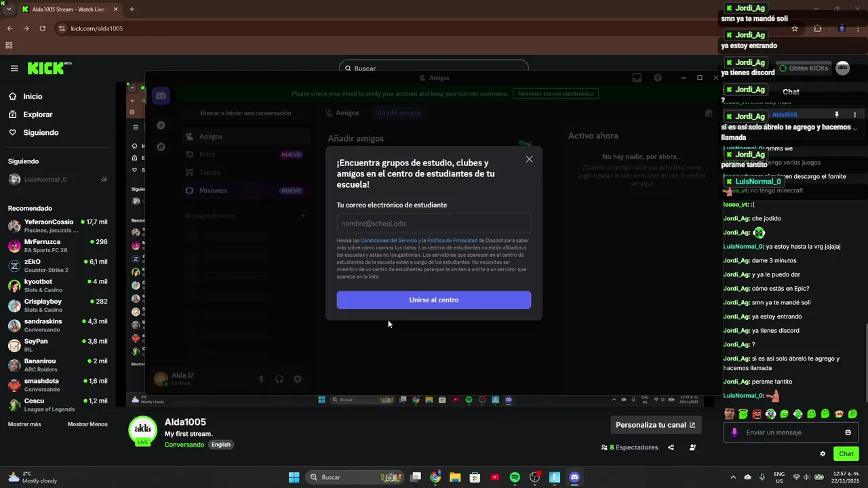Screen dimensions: 868x488
Task: Open zEkO recommended channel
Action: click(x=58, y=266)
